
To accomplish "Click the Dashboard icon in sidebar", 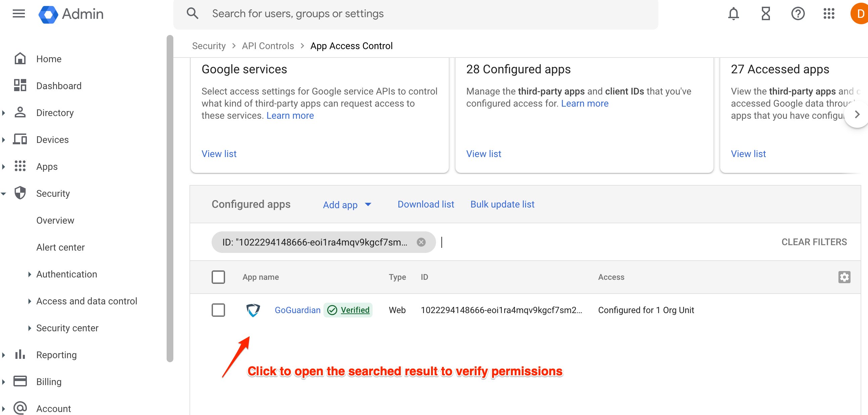I will coord(20,85).
